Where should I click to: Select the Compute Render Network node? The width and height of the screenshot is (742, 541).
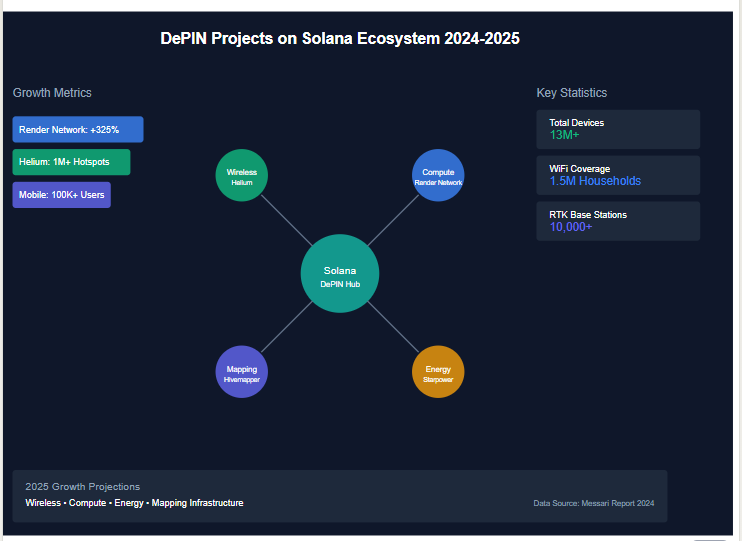pos(438,175)
